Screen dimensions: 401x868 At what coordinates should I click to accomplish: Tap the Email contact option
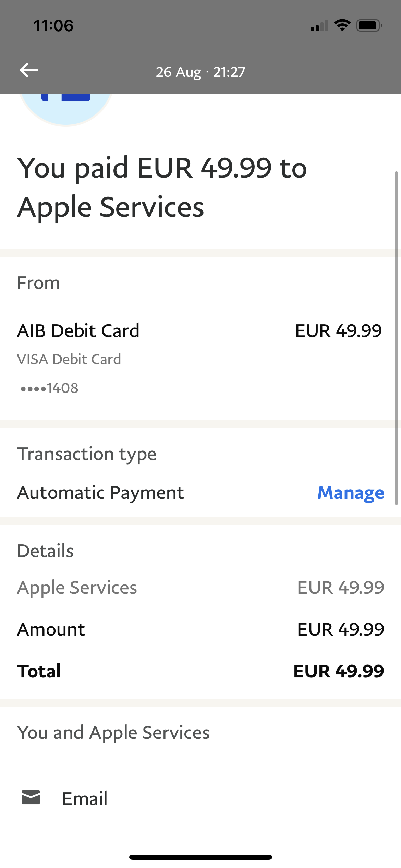(x=85, y=798)
